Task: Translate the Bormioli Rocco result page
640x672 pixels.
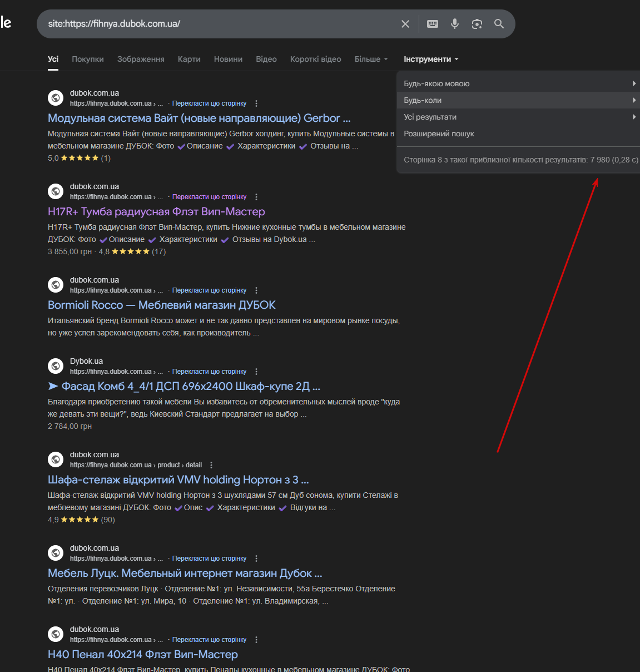Action: (x=209, y=290)
